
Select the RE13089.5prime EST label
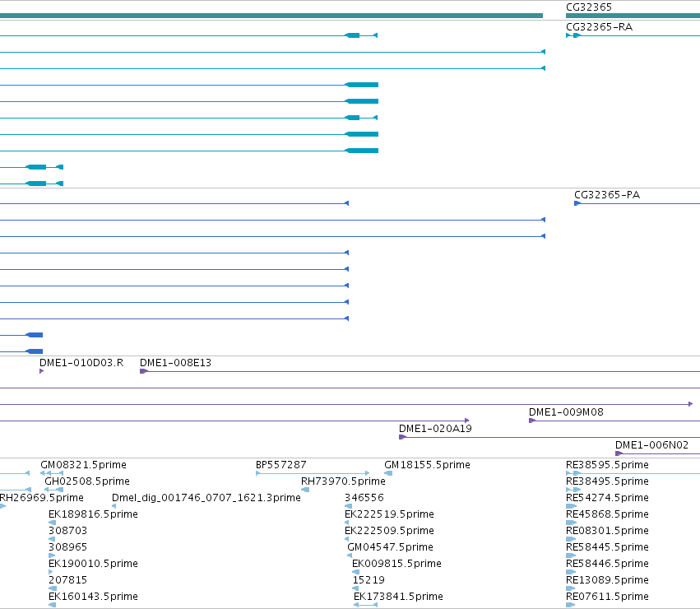(x=607, y=580)
